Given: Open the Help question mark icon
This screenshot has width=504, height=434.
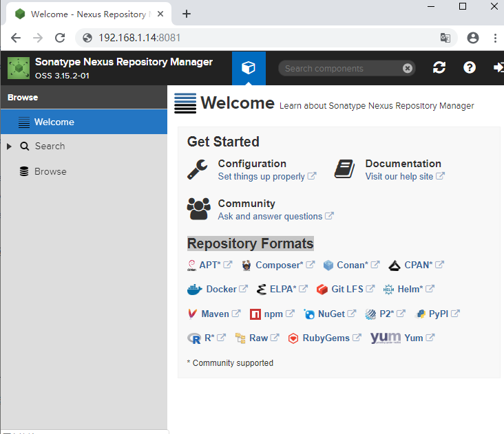Looking at the screenshot, I should tap(470, 67).
